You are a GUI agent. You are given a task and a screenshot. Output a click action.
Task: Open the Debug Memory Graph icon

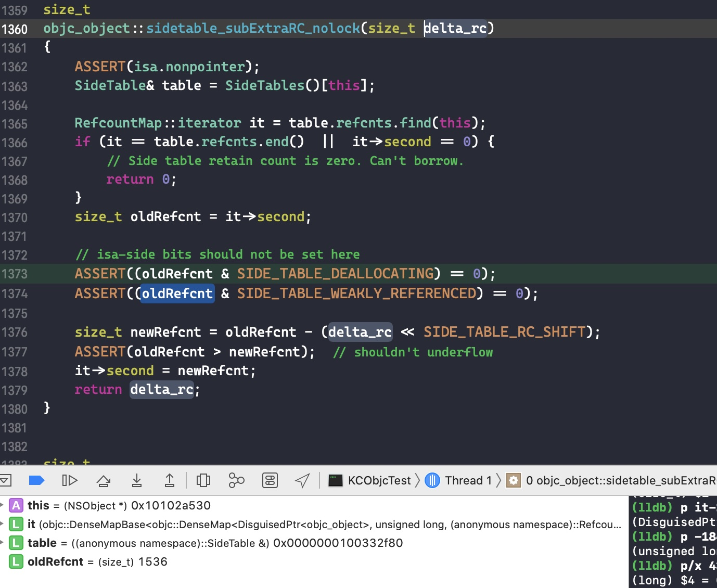(236, 480)
